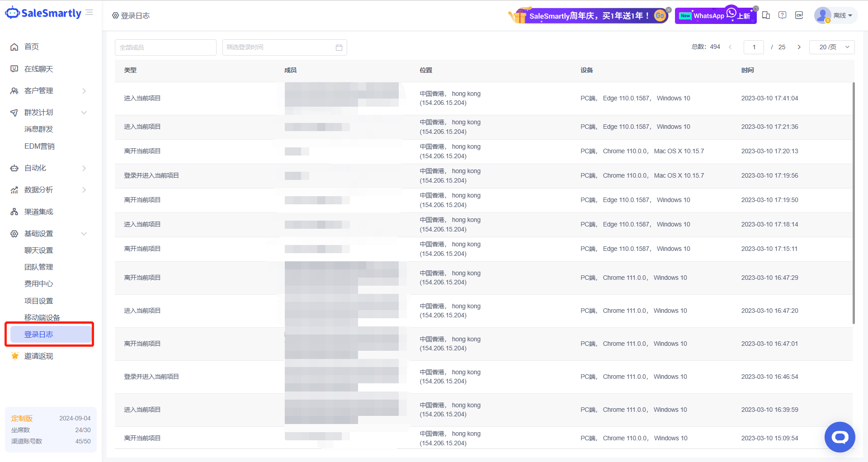Open the language switch CN icon

pos(799,15)
